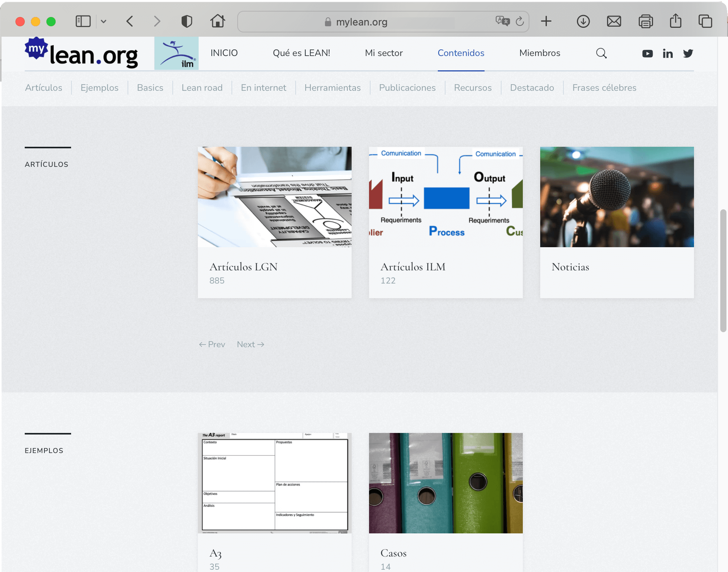Open the A3 report thumbnail
The height and width of the screenshot is (572, 728).
click(275, 483)
